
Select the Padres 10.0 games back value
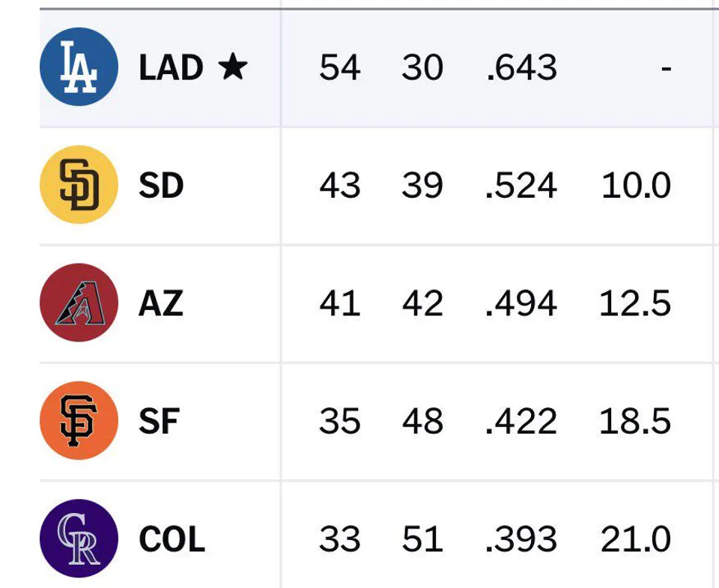(x=636, y=185)
